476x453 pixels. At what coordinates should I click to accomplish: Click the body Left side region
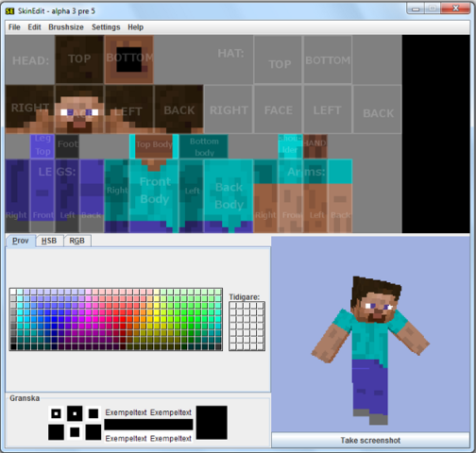coord(192,196)
